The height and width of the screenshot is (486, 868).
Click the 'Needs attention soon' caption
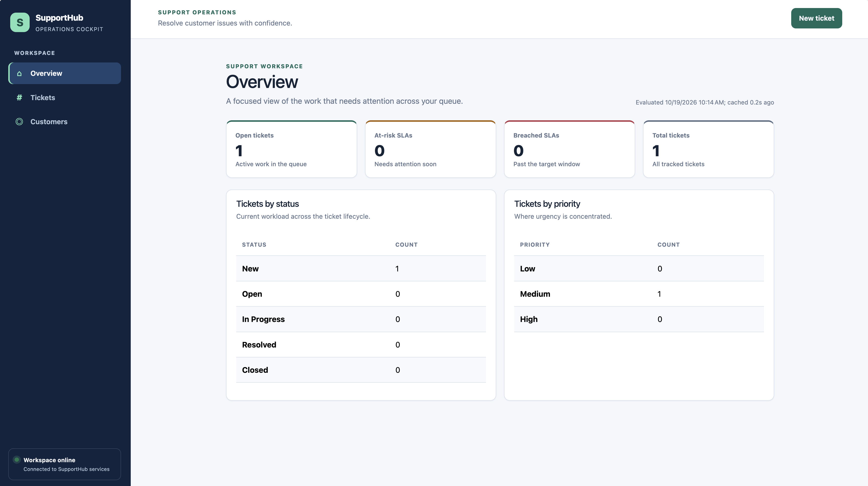coord(405,164)
